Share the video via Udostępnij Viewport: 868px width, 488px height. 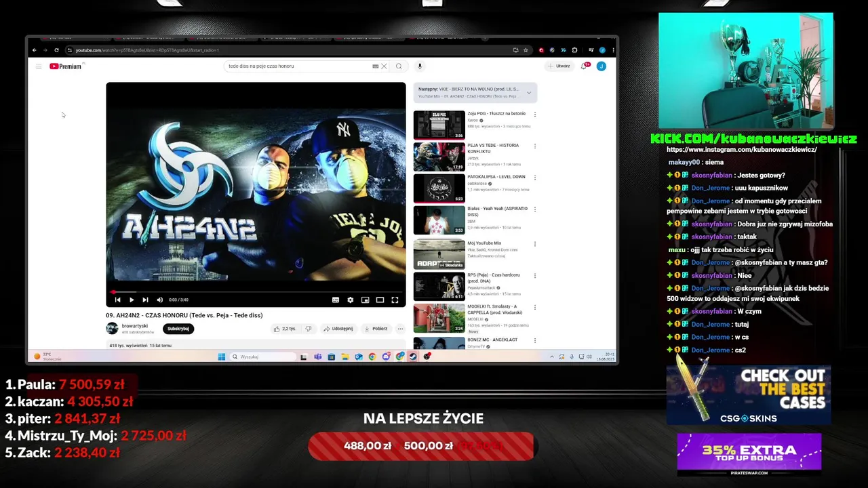tap(338, 329)
